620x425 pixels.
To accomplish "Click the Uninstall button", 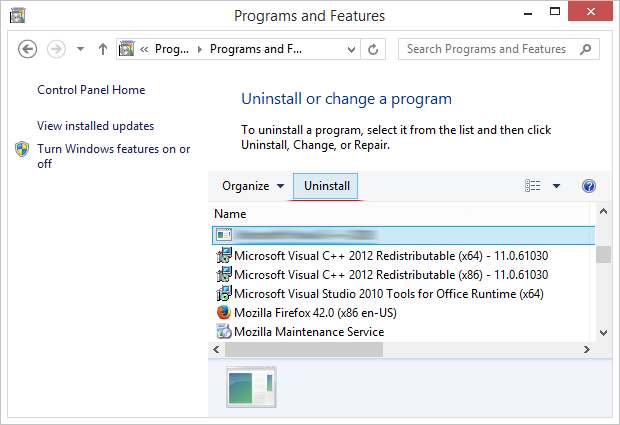I will [325, 186].
